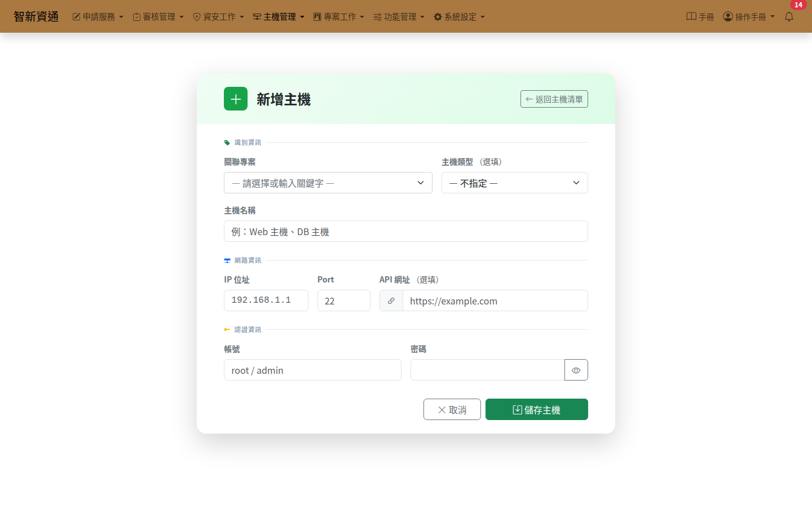Image resolution: width=812 pixels, height=508 pixels.
Task: Open the 關聯專案 combo box
Action: 328,183
